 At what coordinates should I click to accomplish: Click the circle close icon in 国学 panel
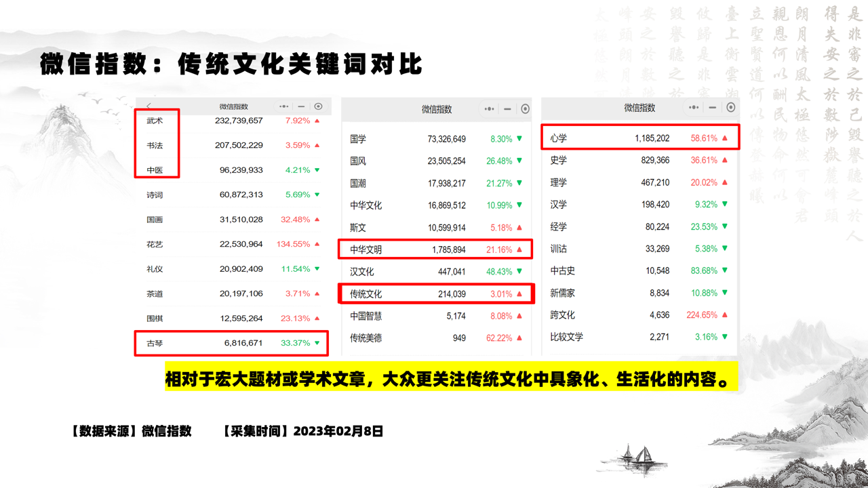(525, 109)
